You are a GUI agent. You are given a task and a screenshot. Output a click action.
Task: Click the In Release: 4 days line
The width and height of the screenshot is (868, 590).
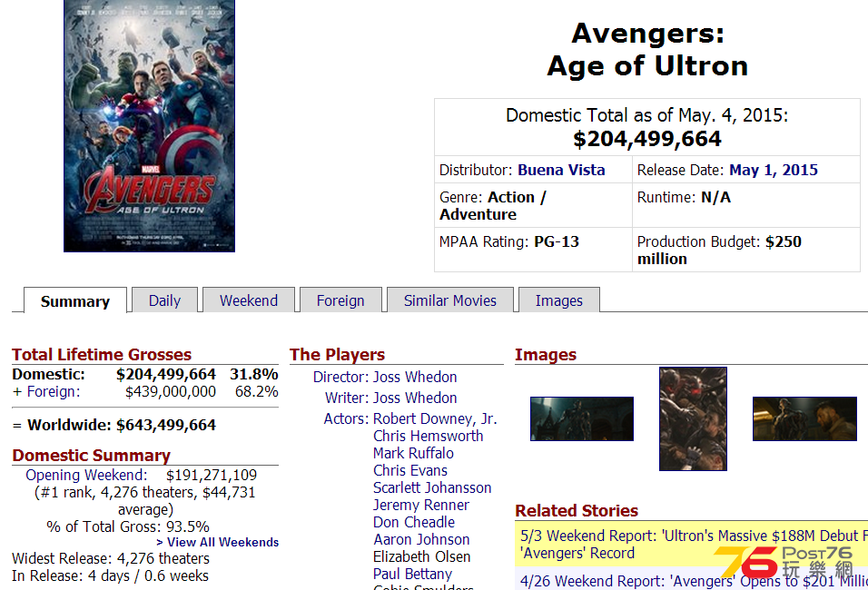[110, 575]
